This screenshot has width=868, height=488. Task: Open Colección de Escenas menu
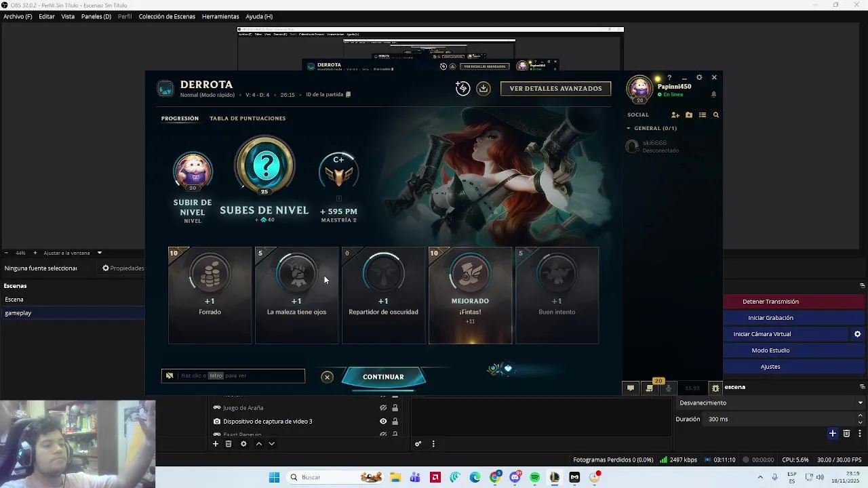tap(167, 16)
